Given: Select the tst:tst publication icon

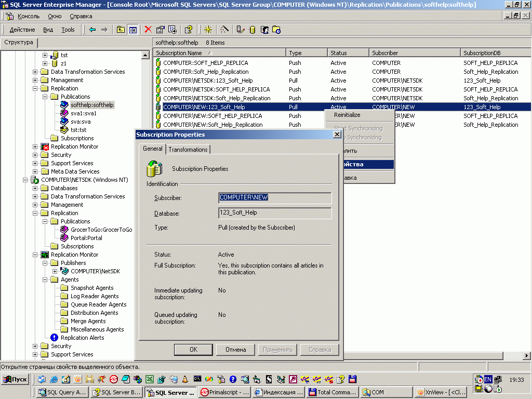Looking at the screenshot, I should [x=64, y=129].
